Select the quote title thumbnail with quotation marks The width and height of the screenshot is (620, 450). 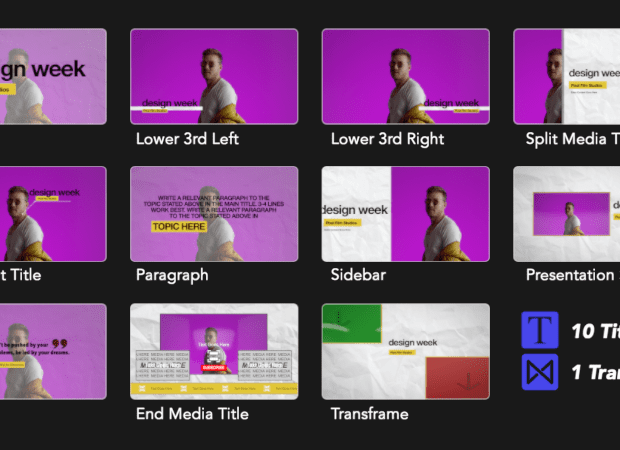pos(53,352)
